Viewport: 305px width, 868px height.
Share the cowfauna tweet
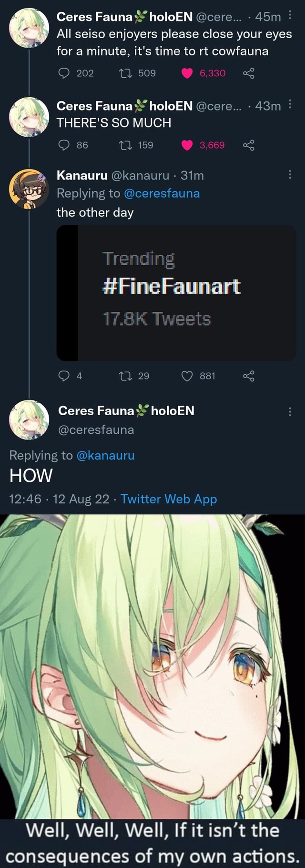click(249, 73)
